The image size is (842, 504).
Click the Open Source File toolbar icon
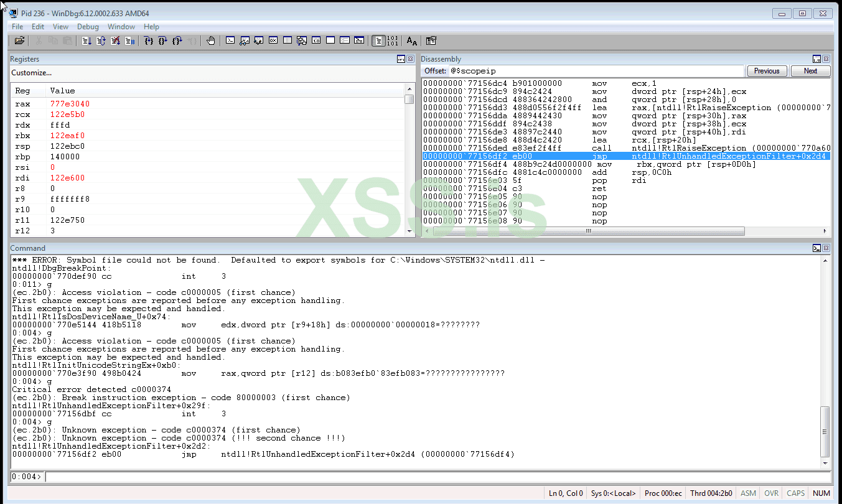point(19,40)
